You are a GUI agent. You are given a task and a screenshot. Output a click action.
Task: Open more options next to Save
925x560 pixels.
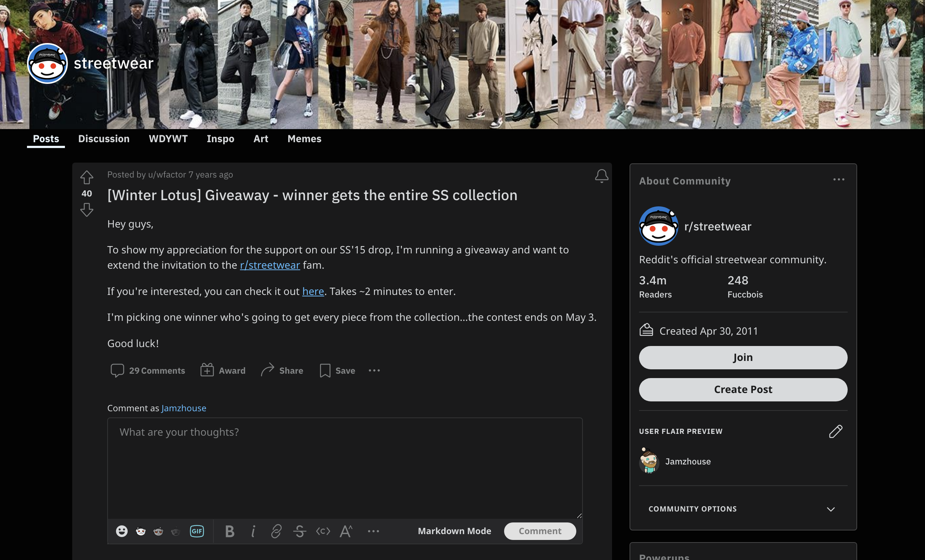click(x=374, y=370)
